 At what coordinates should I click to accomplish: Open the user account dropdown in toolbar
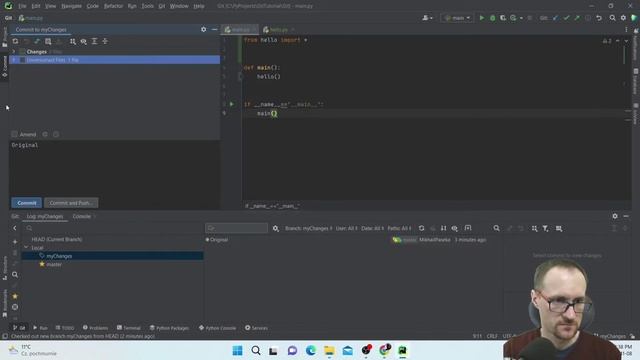click(x=427, y=18)
